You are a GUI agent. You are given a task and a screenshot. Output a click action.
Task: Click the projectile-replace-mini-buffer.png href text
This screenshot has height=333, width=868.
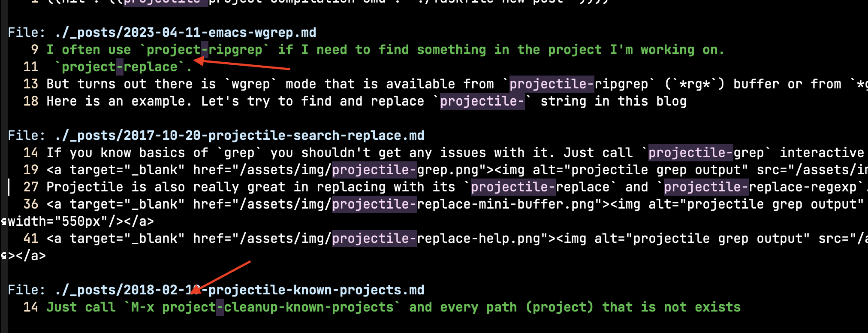[417, 204]
